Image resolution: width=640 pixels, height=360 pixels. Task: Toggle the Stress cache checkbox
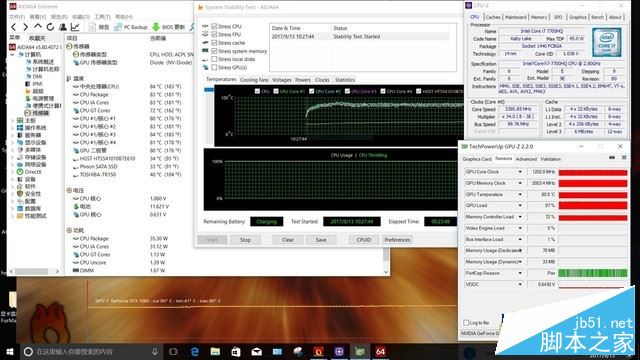click(x=214, y=42)
